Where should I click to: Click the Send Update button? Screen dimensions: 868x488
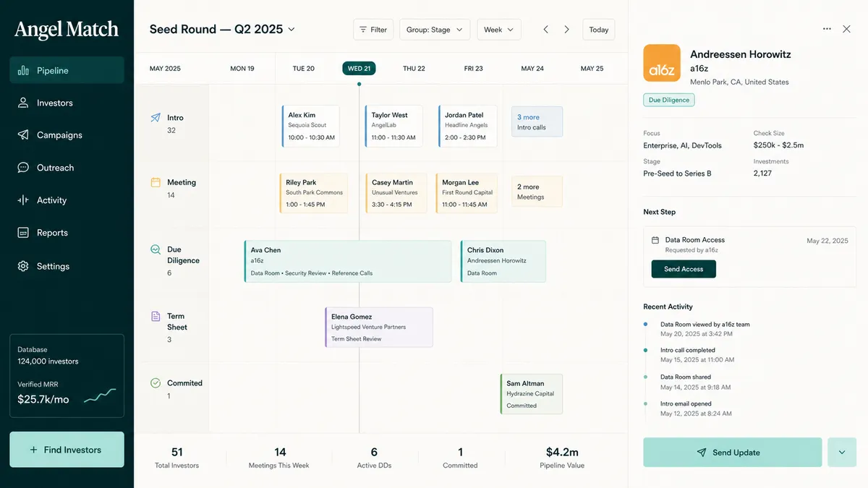coord(733,453)
